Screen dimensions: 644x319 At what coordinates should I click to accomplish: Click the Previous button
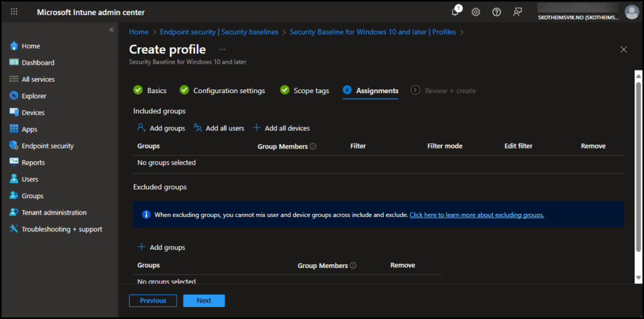[153, 301]
